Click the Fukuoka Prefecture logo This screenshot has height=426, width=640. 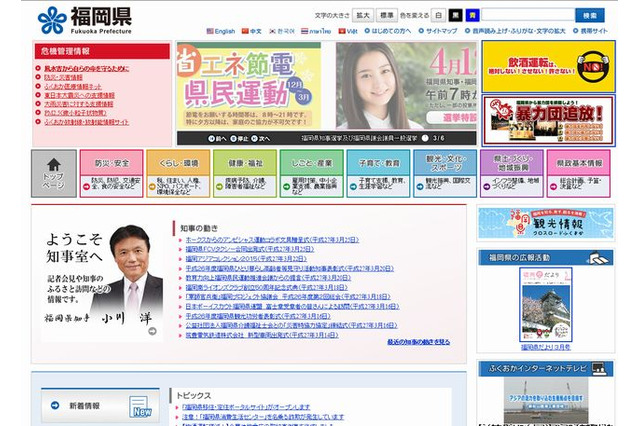tap(85, 20)
